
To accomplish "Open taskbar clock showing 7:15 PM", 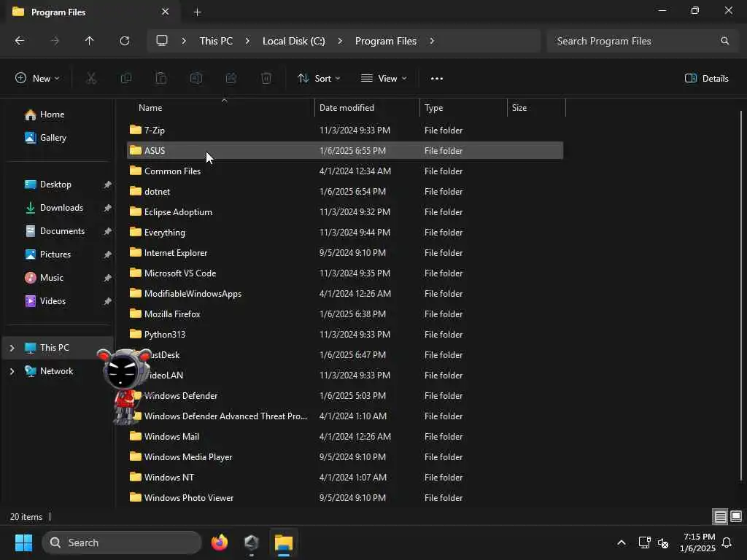I will click(698, 542).
